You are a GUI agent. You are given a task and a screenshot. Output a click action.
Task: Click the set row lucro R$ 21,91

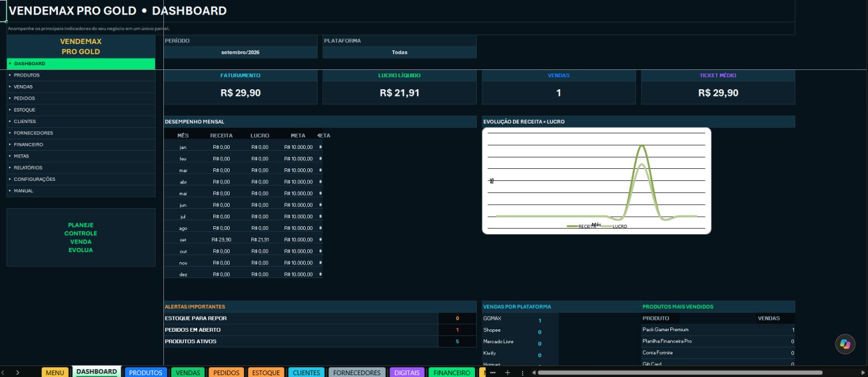click(260, 239)
